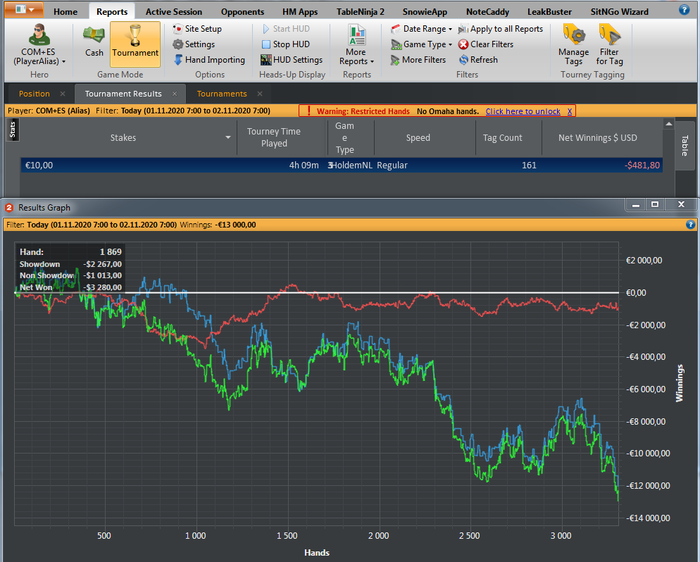Open the Table side panel
Screen dimensions: 700x562
coord(684,146)
